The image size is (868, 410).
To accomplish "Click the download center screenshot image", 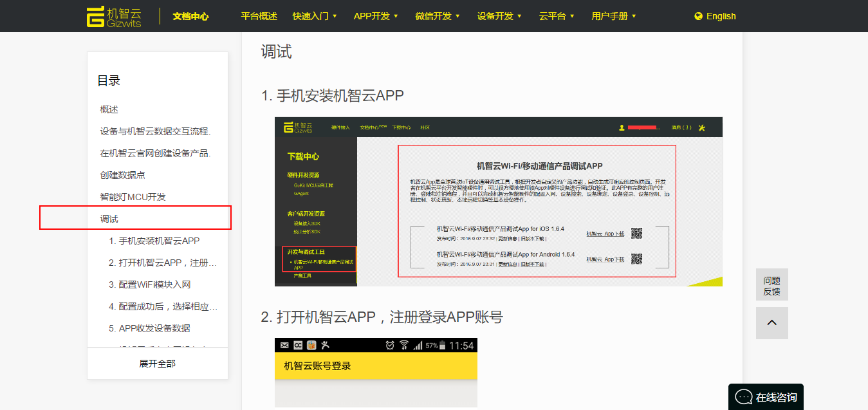I will point(498,201).
